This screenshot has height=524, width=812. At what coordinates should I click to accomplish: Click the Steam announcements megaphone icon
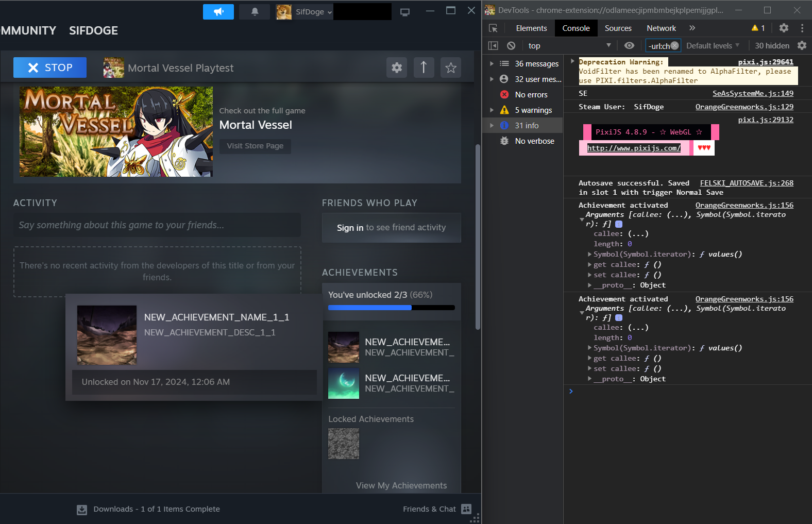(218, 12)
